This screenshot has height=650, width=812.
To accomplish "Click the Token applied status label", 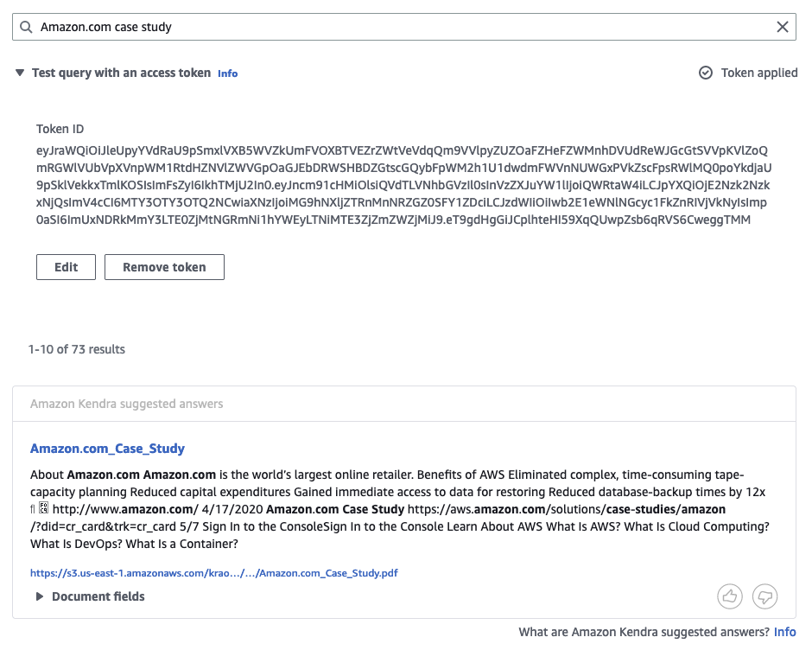I will pyautogui.click(x=759, y=73).
